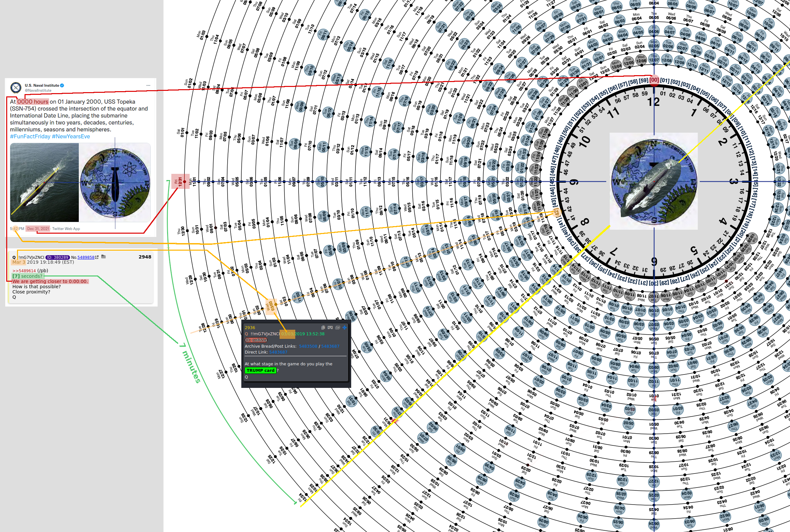The height and width of the screenshot is (532, 790).
Task: Open the #NewYearsEve hashtag
Action: tap(71, 136)
